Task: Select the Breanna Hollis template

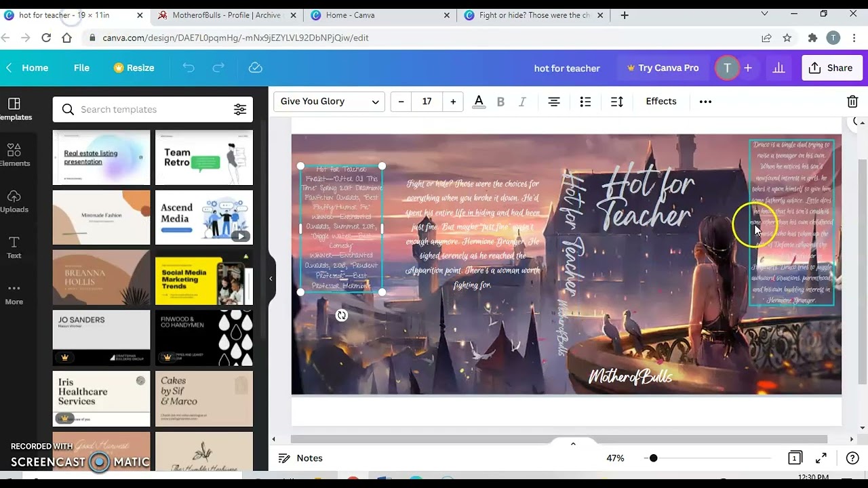Action: (102, 277)
